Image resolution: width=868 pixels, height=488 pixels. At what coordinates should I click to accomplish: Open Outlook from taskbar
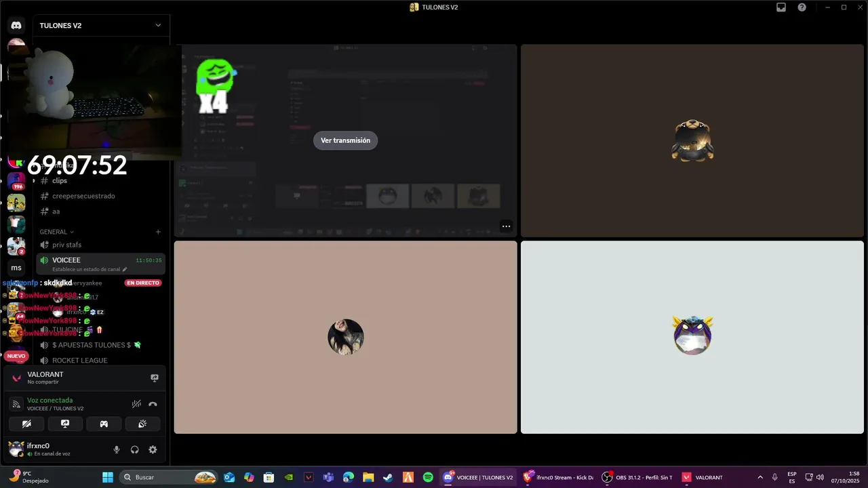point(229,477)
